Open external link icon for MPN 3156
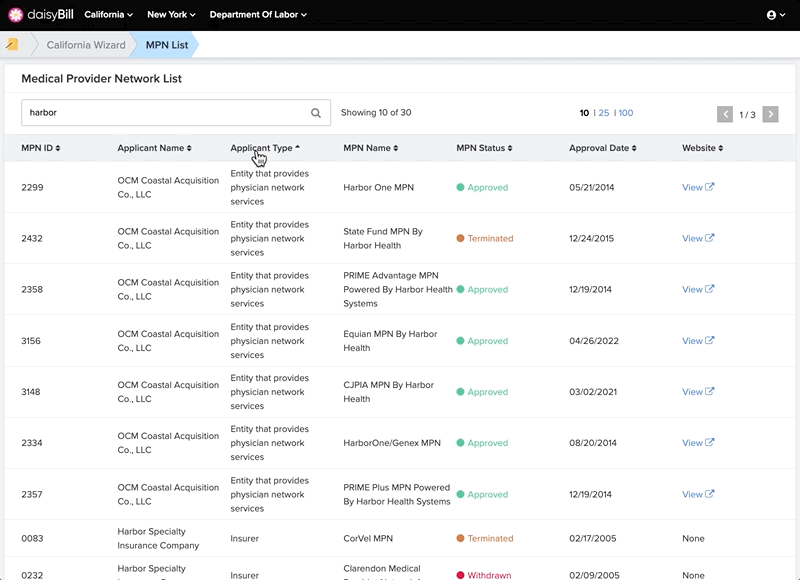This screenshot has width=800, height=580. (710, 340)
